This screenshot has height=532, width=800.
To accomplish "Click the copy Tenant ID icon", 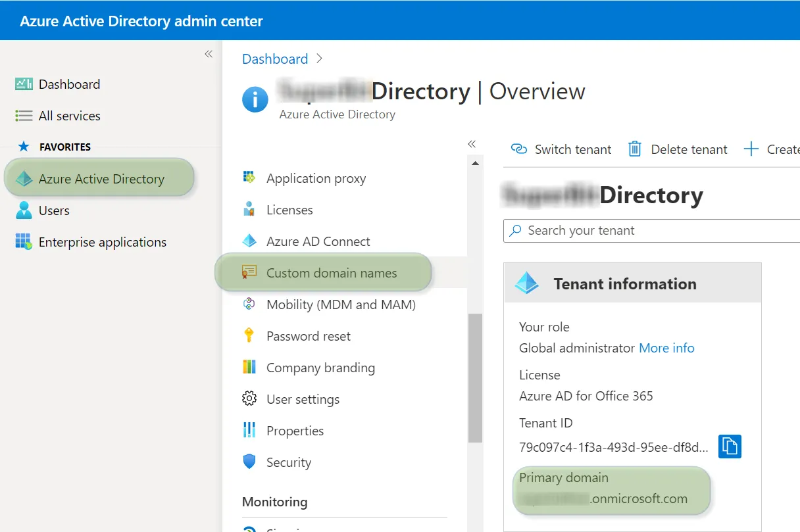I will [730, 447].
